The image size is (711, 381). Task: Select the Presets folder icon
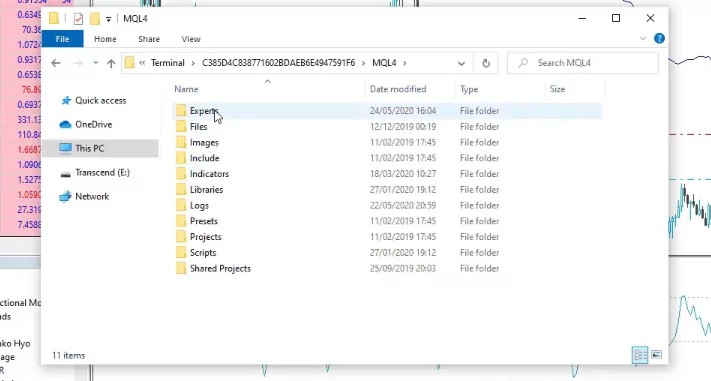click(x=181, y=221)
